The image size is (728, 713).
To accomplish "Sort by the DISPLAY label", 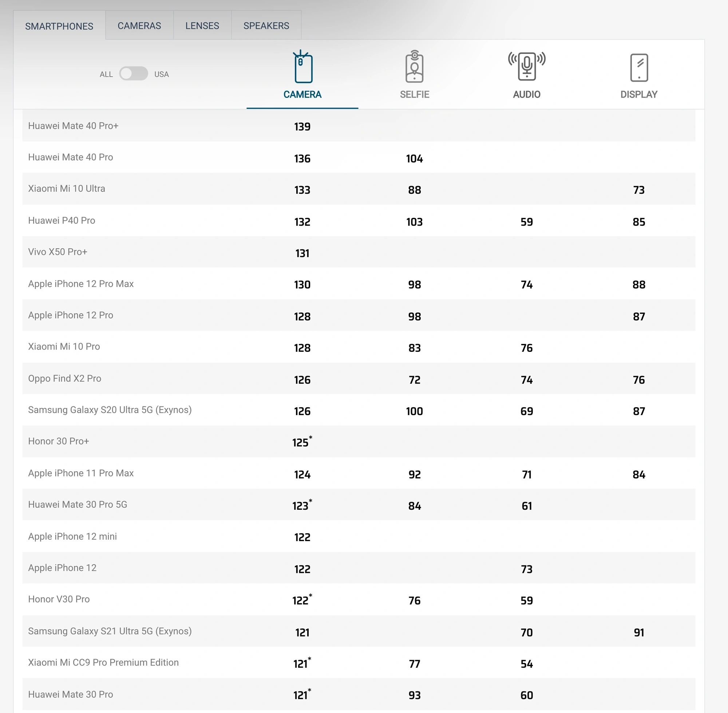I will coord(639,94).
